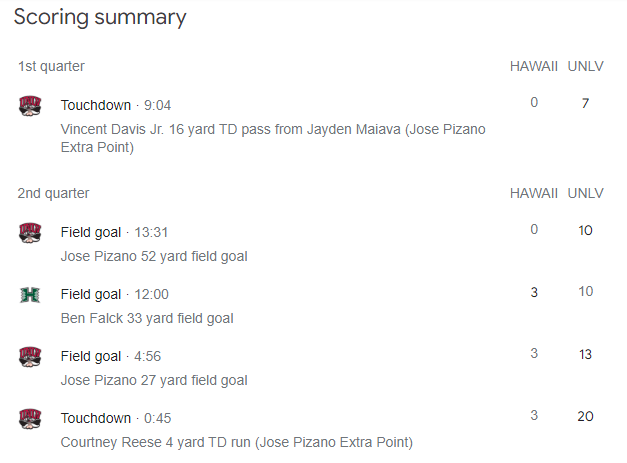627x463 pixels.
Task: Click the Ben Falck 33 yard field goal text
Action: [x=147, y=318]
